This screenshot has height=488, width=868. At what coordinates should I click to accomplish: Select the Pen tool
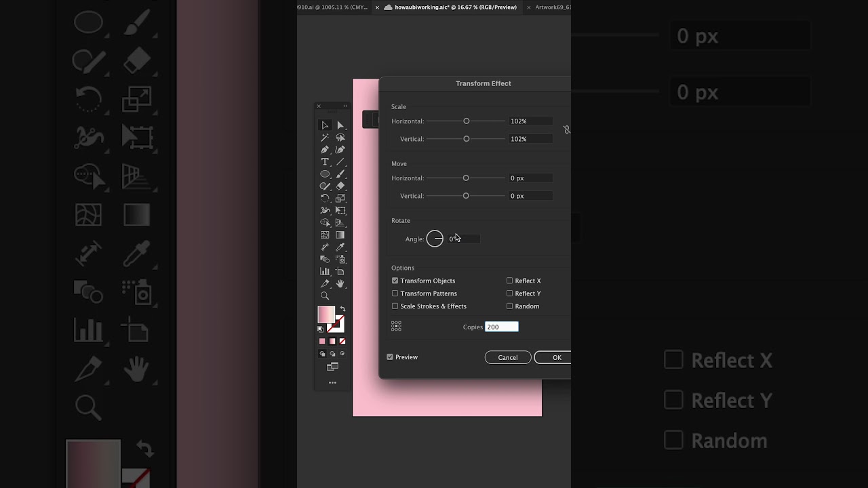pyautogui.click(x=325, y=150)
